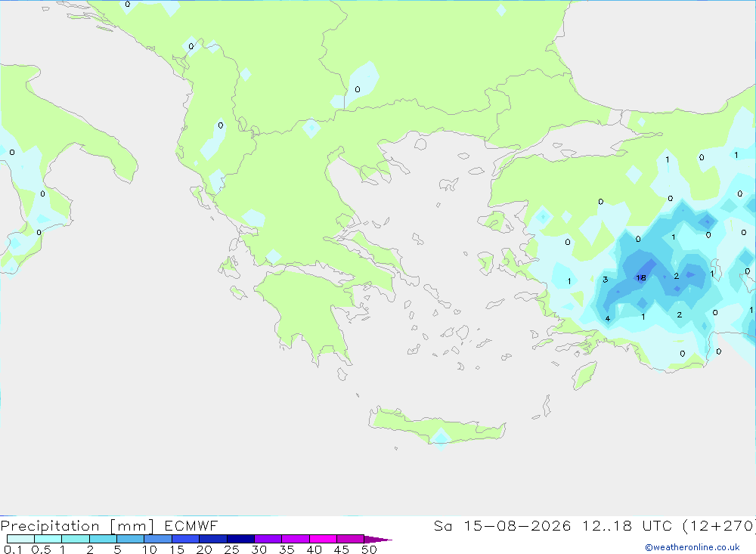Click the legend label '0.1'

pos(13,549)
